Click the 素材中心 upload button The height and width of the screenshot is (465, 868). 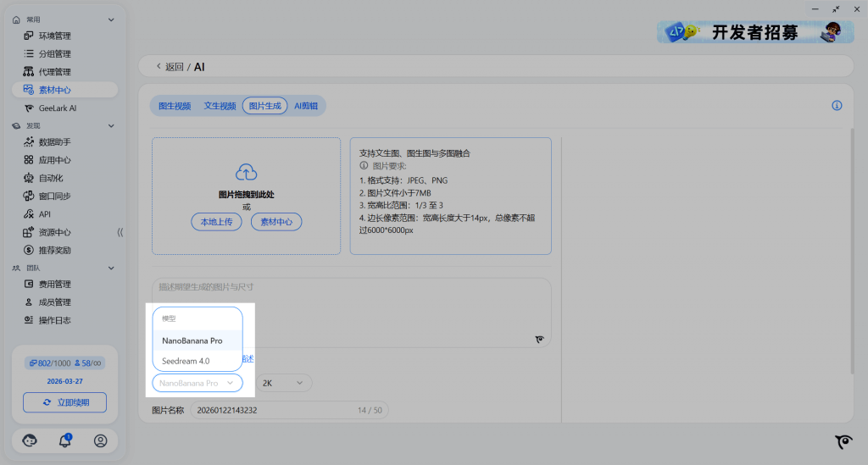(276, 222)
